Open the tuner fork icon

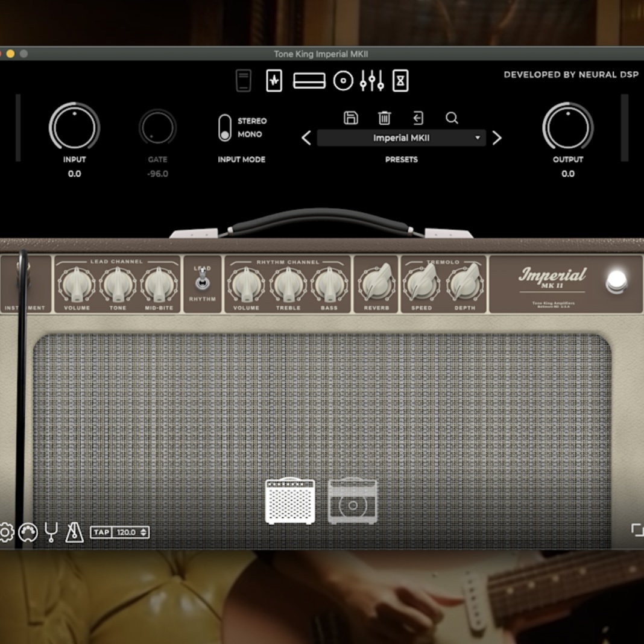pos(51,532)
